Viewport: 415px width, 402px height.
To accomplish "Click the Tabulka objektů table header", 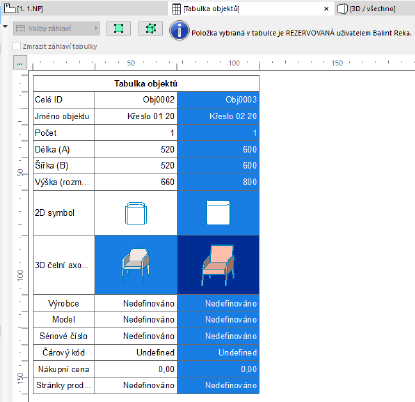I will coord(146,84).
